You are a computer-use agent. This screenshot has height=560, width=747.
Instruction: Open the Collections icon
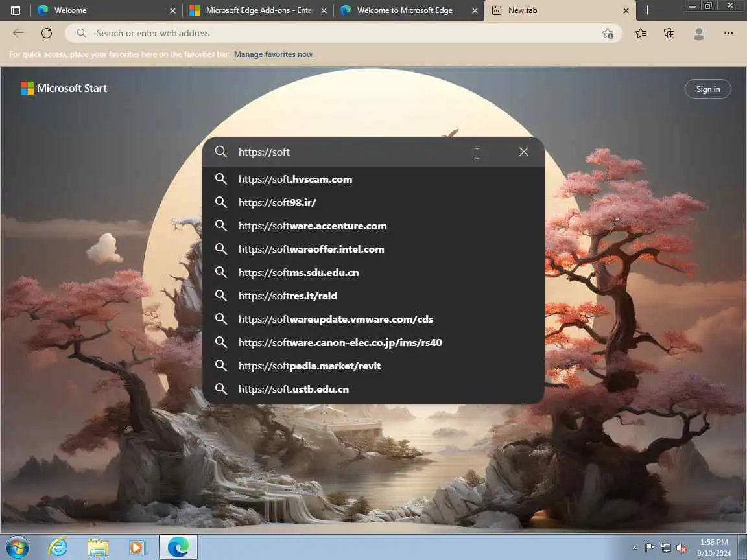coord(669,33)
